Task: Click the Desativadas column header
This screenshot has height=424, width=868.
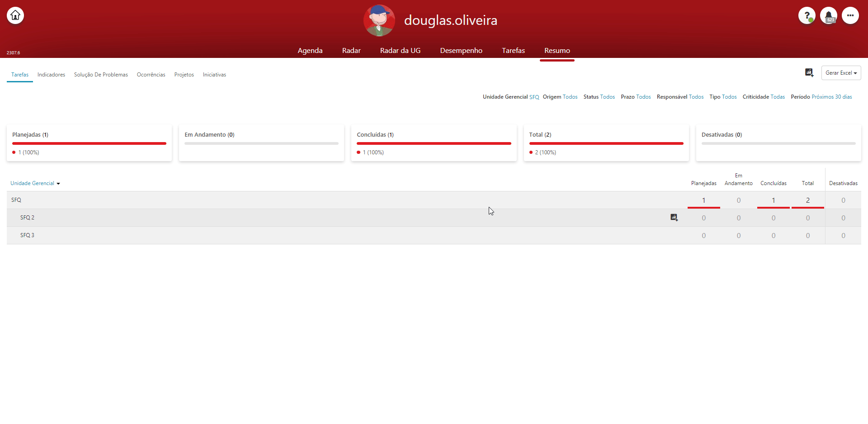Action: [x=843, y=183]
